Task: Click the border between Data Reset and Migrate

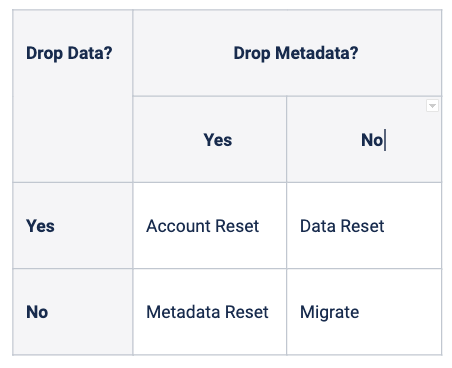Action: click(x=364, y=269)
